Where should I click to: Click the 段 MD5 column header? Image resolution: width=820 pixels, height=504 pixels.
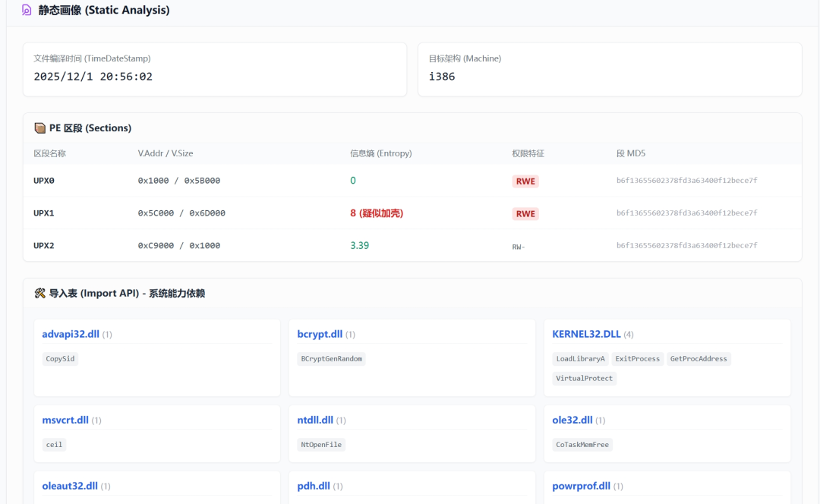(x=631, y=153)
